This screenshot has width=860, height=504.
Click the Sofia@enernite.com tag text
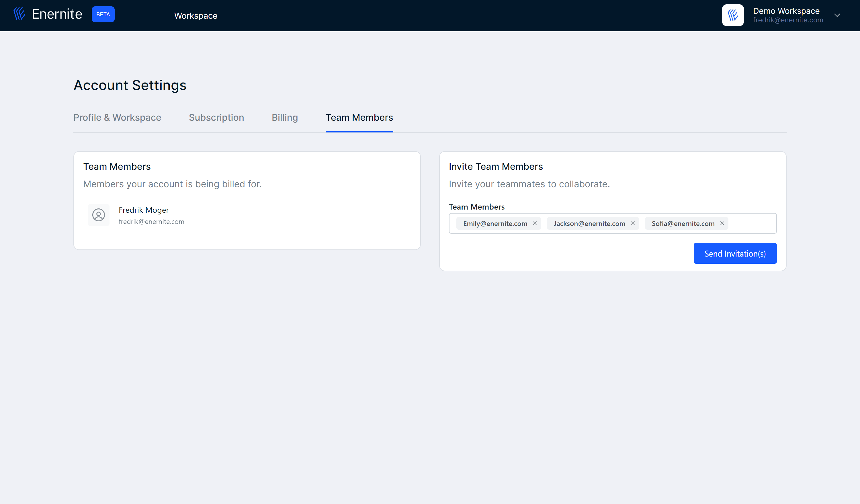click(683, 224)
